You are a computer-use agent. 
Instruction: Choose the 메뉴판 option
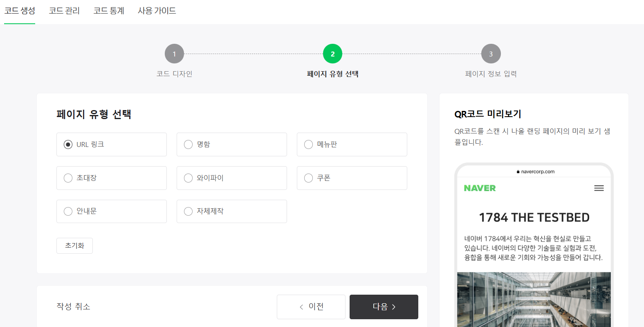click(308, 144)
